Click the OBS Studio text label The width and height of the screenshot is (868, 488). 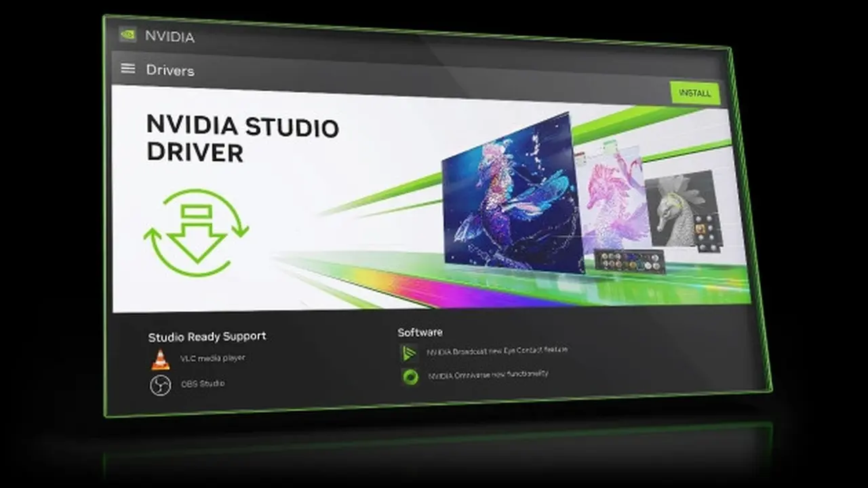coord(203,383)
